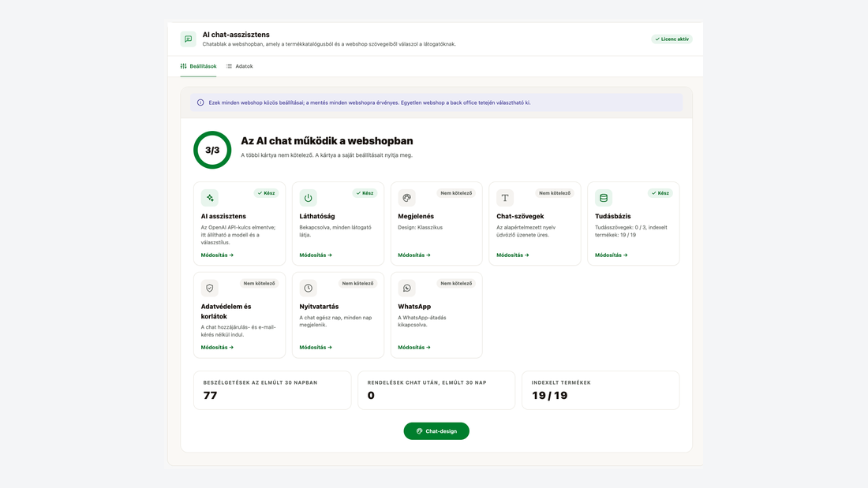The width and height of the screenshot is (868, 488).
Task: Click the list icon beside Adatok
Action: [229, 66]
